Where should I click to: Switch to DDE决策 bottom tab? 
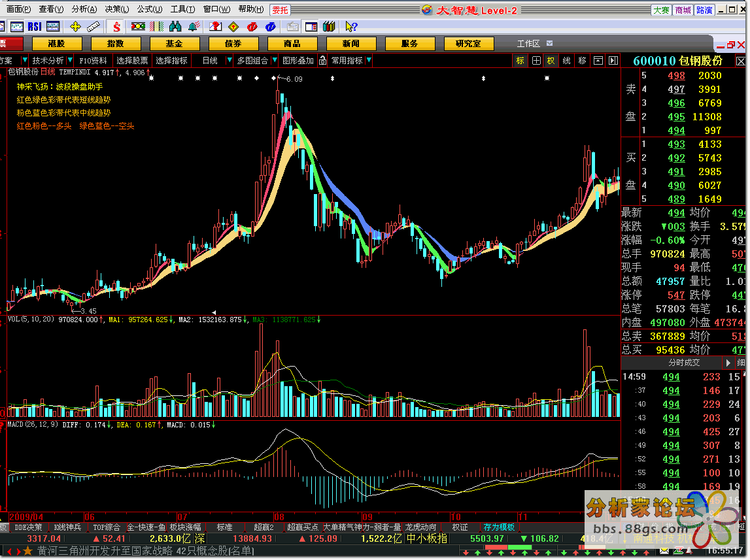click(28, 527)
